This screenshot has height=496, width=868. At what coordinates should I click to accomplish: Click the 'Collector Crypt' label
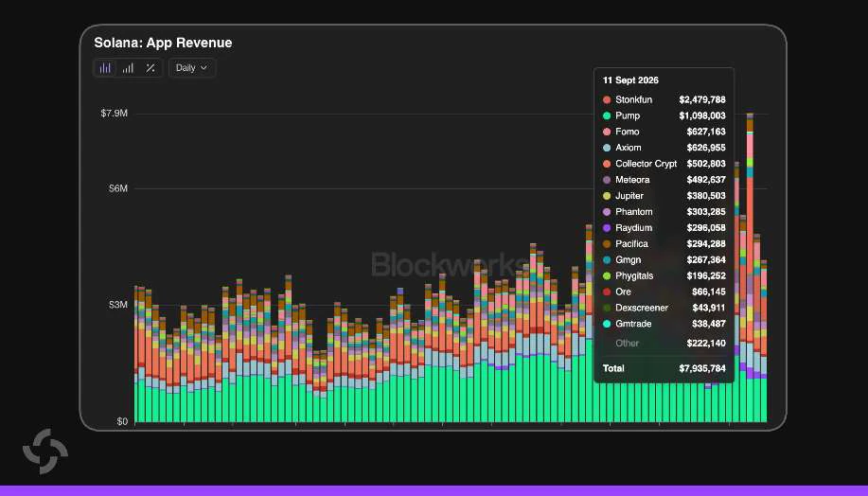(646, 164)
